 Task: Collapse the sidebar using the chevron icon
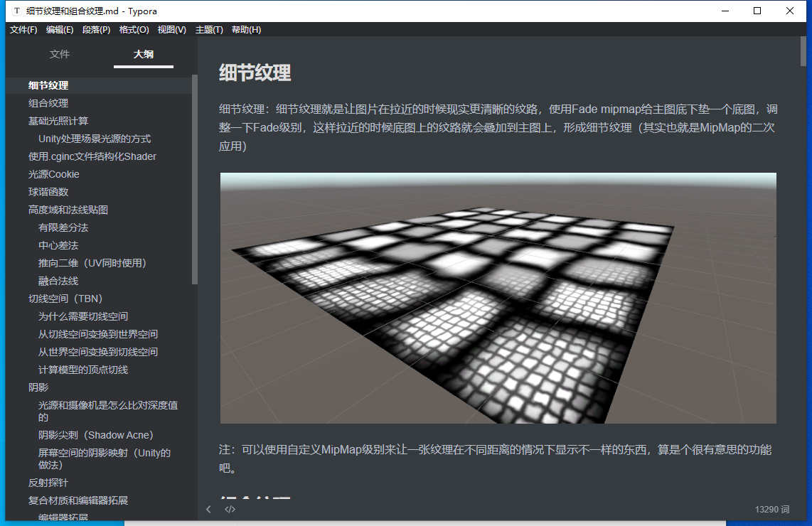(208, 509)
